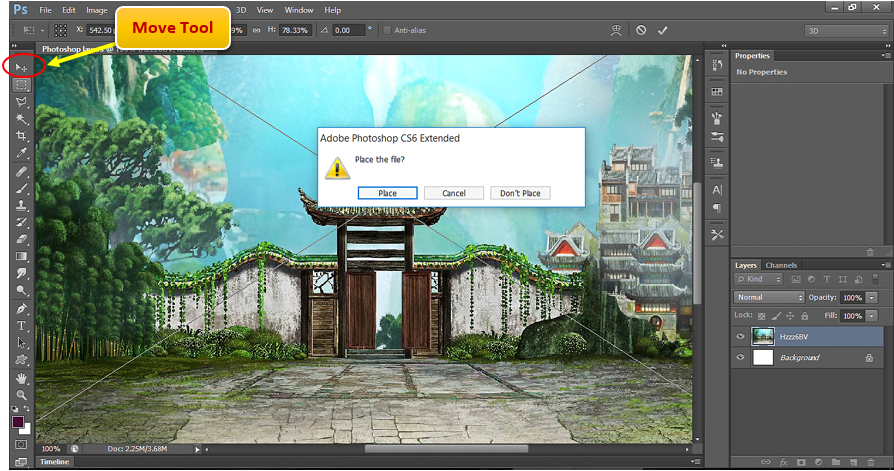This screenshot has width=894, height=471.
Task: Select the Crop tool
Action: pos(21,136)
